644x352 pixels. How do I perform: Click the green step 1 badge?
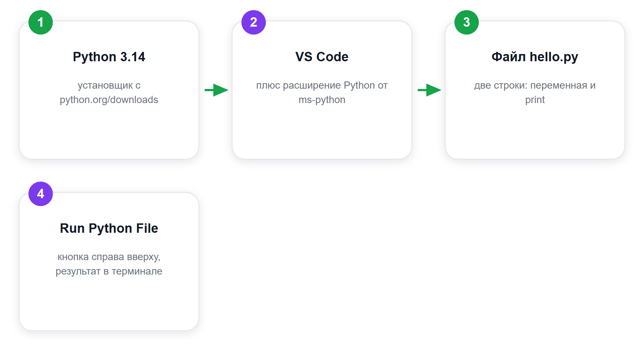pyautogui.click(x=41, y=22)
